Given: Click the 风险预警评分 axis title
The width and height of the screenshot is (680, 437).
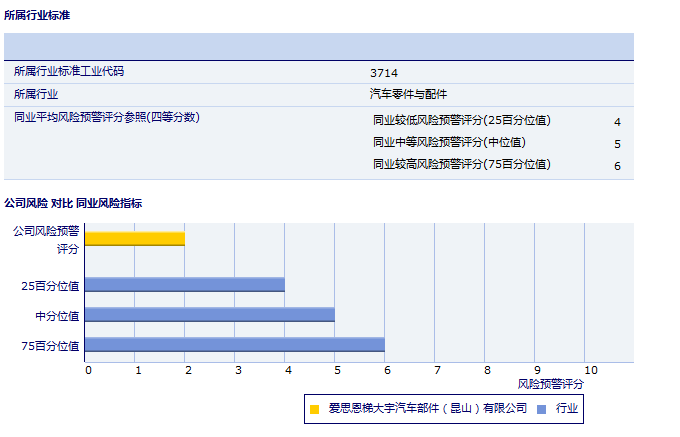Looking at the screenshot, I should point(550,383).
